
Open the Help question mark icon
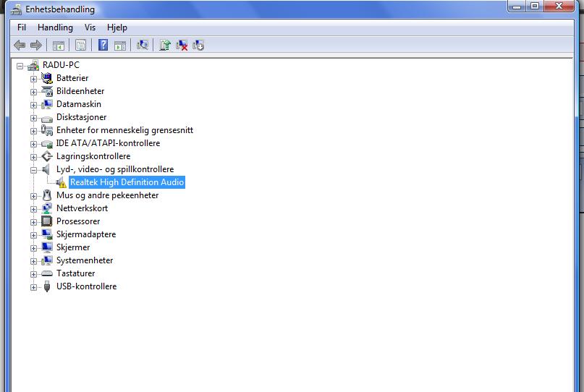pos(103,45)
